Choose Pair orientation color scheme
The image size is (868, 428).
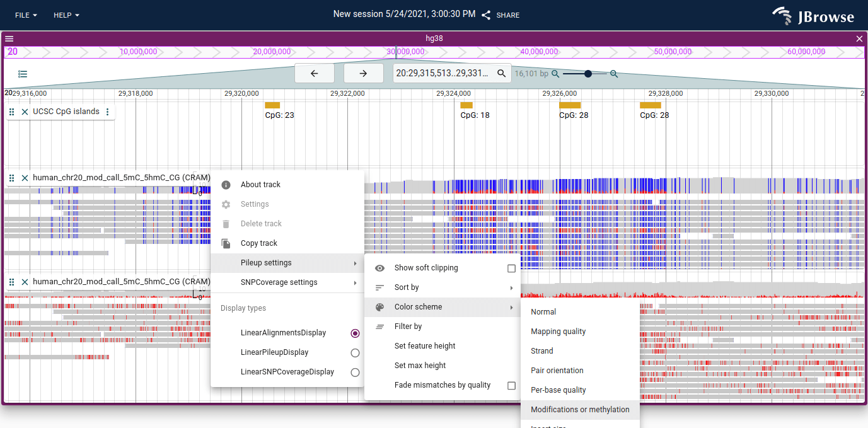coord(580,371)
